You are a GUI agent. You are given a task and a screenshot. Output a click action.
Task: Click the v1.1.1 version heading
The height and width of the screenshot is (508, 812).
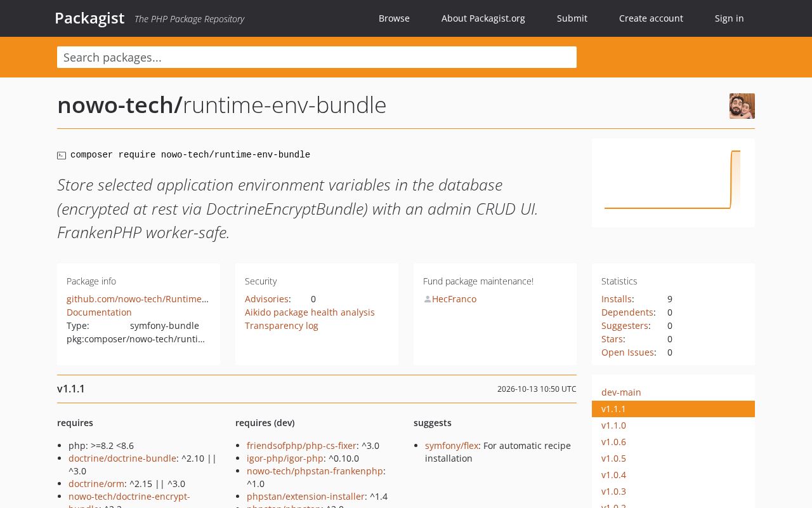pyautogui.click(x=71, y=389)
